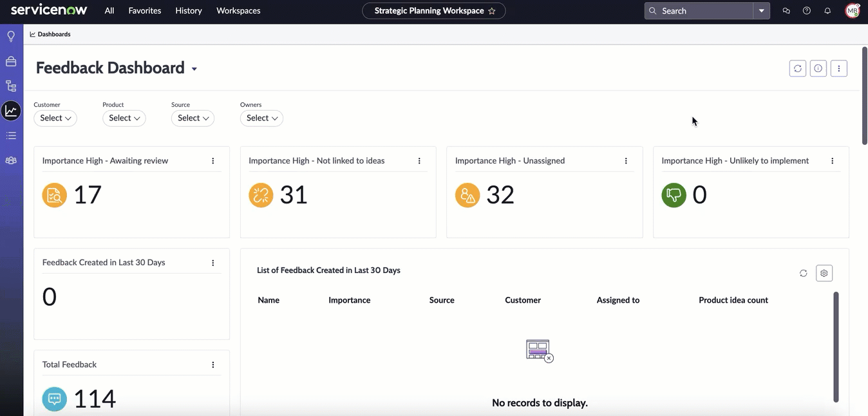
Task: Click the 114 Total Feedback count
Action: pyautogui.click(x=95, y=399)
